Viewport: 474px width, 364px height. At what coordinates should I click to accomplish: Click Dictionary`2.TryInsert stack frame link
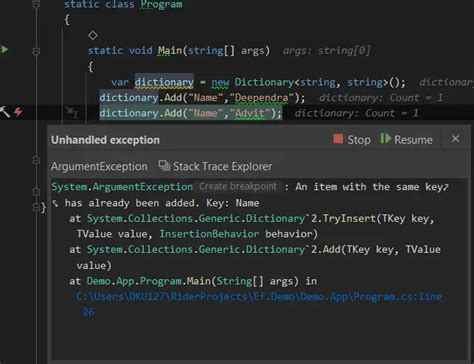(231, 218)
